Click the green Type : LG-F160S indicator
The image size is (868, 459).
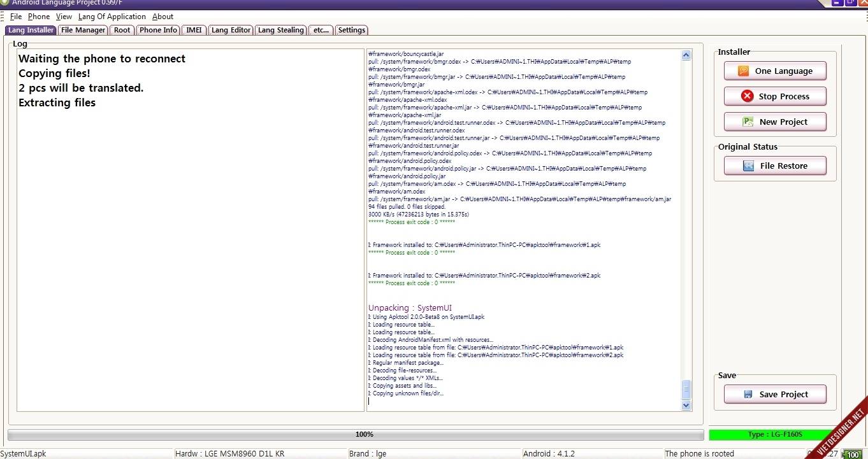(774, 435)
